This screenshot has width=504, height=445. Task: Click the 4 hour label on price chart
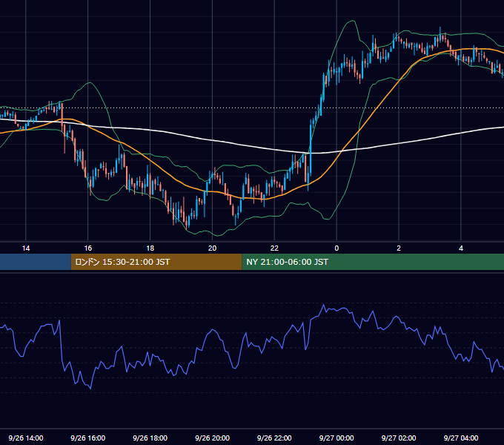[461, 248]
